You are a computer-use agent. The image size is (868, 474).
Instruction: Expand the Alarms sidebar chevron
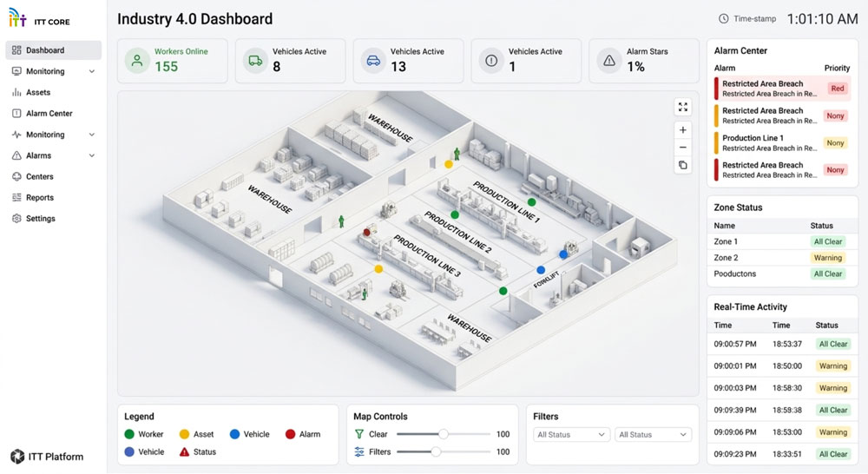coord(92,155)
